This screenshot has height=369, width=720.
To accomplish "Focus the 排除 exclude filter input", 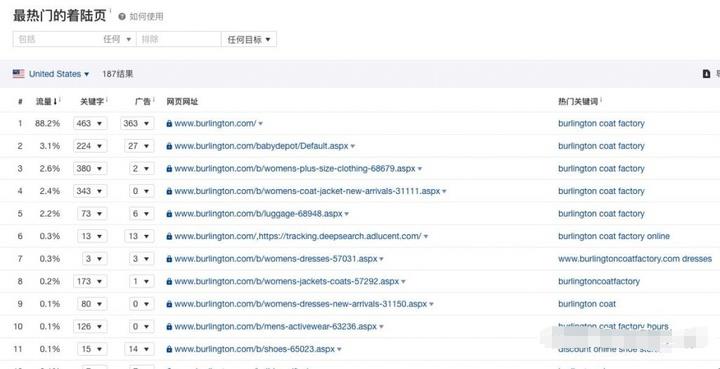I will (x=179, y=39).
